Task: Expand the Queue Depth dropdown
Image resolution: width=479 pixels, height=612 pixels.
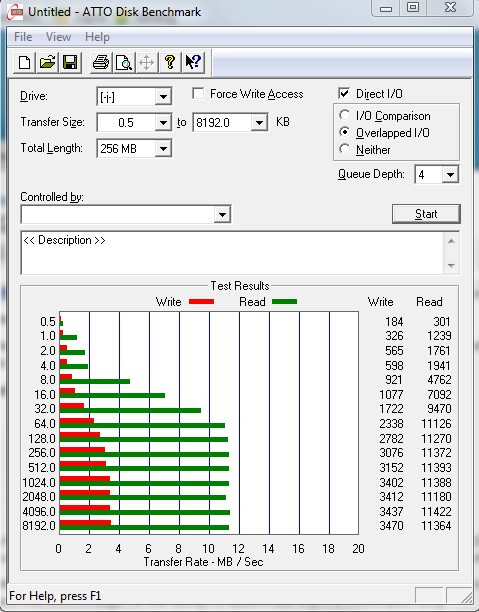Action: (x=450, y=174)
